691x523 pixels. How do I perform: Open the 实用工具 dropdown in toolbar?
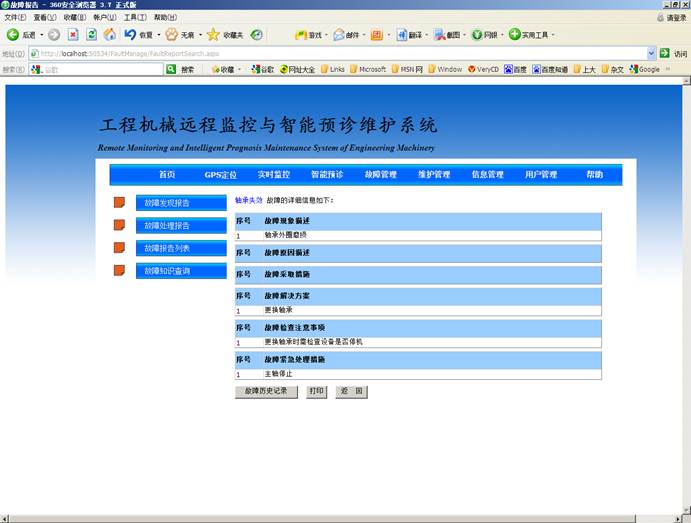[533, 34]
